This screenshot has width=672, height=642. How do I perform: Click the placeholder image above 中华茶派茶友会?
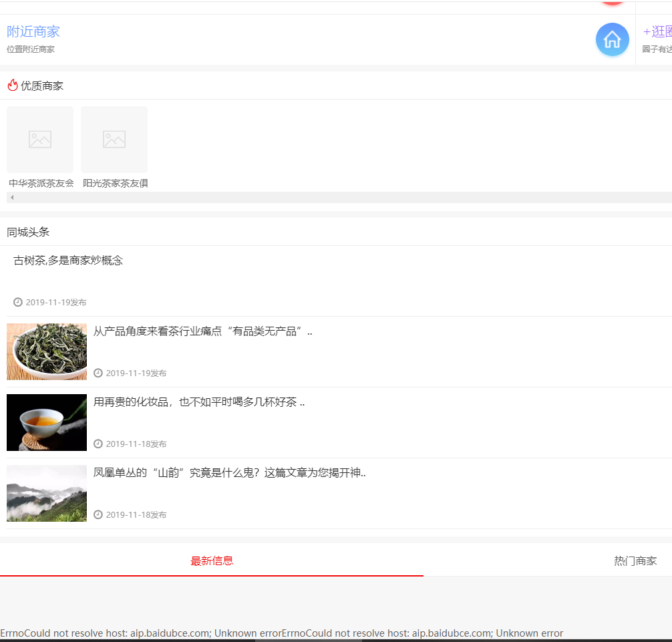click(40, 139)
